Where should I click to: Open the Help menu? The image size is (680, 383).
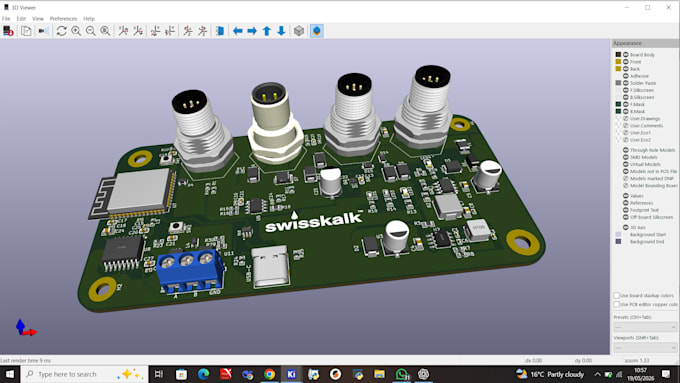[89, 19]
